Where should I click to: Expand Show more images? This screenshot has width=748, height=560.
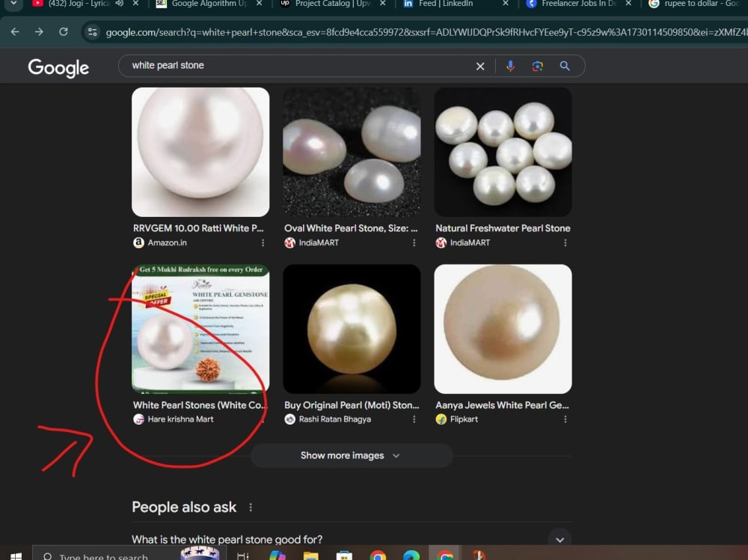coord(351,455)
